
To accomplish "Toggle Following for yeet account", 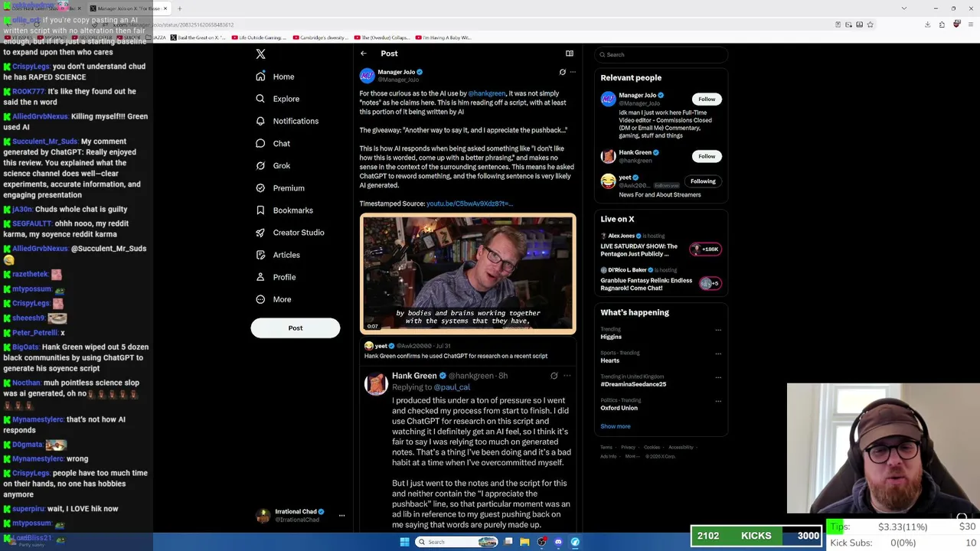I will [703, 181].
